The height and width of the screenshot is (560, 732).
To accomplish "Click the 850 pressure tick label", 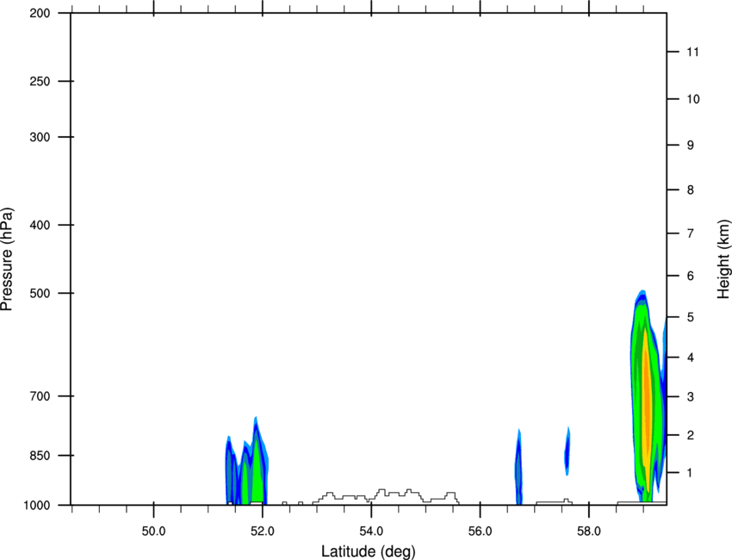I will click(x=40, y=456).
